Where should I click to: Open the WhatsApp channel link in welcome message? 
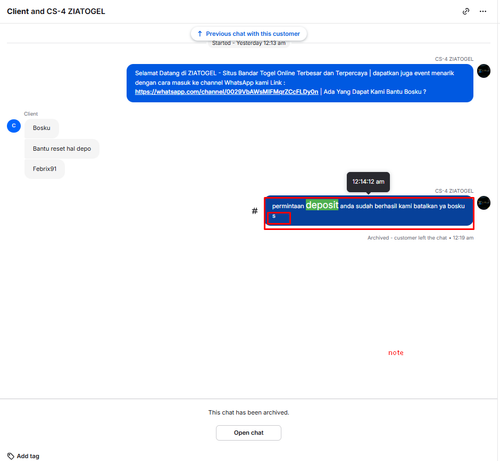226,92
